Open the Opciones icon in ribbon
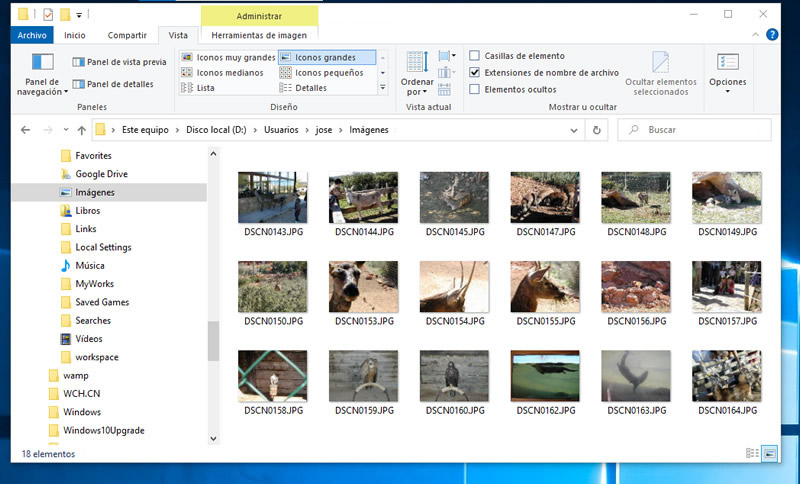Viewport: 800px width, 484px height. [727, 68]
